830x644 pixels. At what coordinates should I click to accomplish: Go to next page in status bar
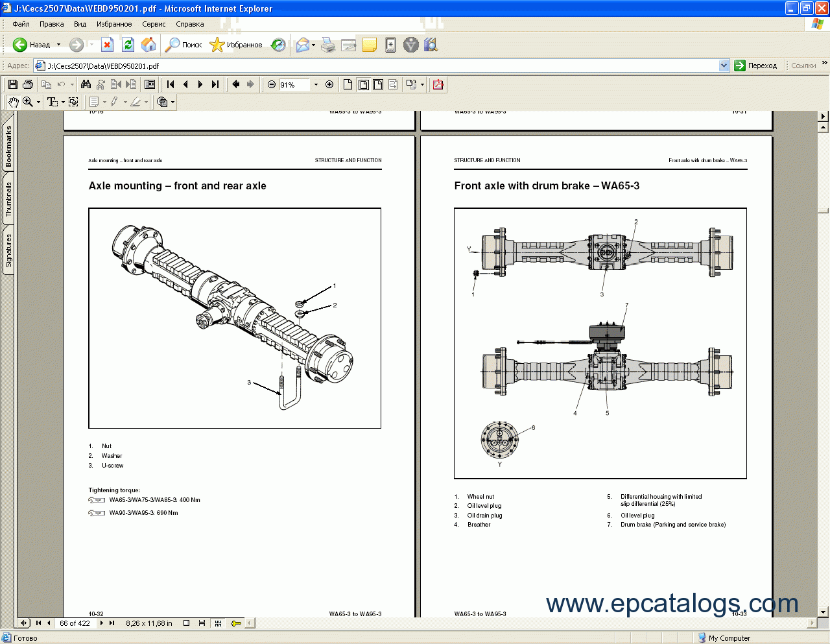(102, 623)
